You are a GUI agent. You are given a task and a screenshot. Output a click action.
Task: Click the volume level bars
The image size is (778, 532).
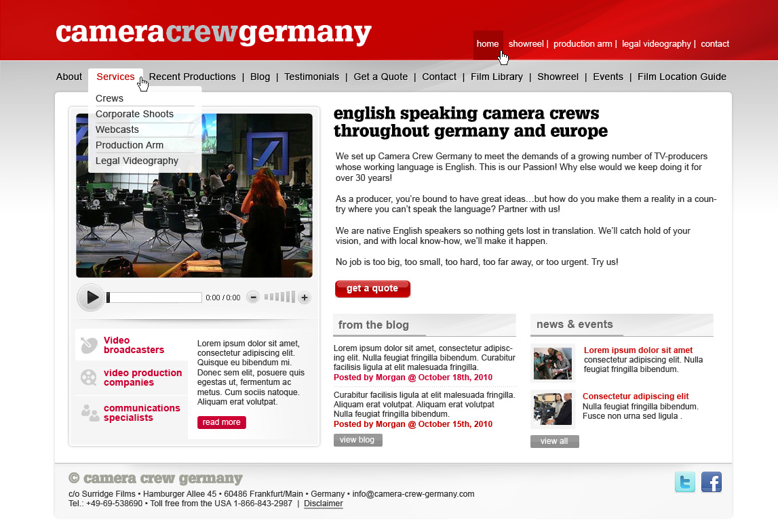coord(279,297)
